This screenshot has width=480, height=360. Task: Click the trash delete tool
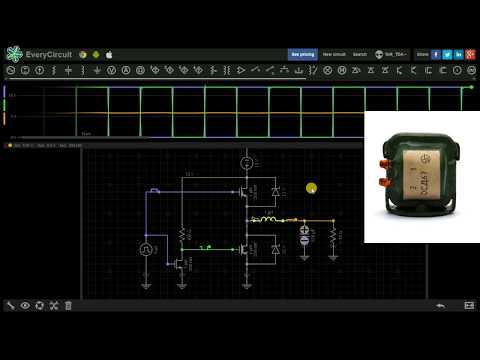click(68, 305)
